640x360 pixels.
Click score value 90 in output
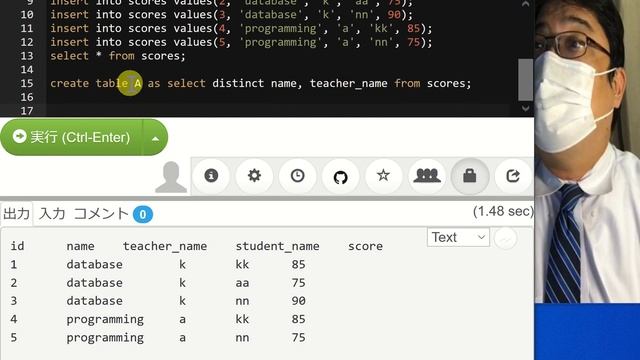tap(298, 301)
